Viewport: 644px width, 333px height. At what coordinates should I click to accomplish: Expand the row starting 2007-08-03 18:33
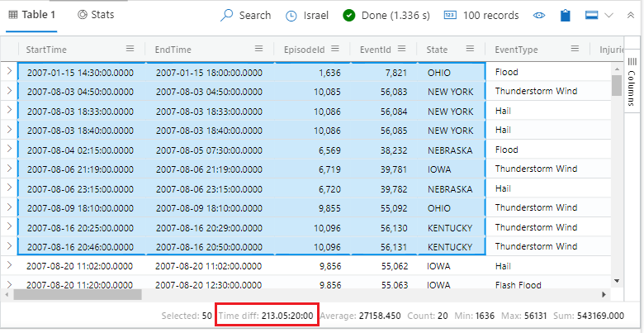tap(9, 110)
